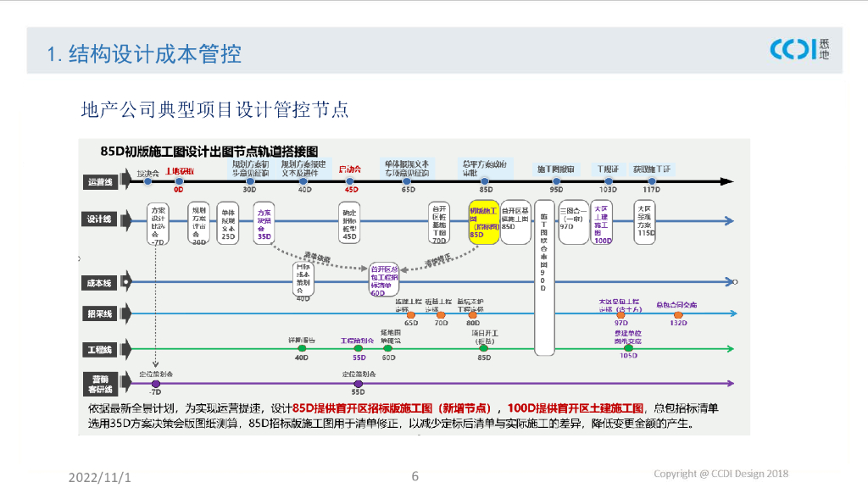Click the "获取施工证" label above 117D
The image size is (868, 488).
coord(652,169)
